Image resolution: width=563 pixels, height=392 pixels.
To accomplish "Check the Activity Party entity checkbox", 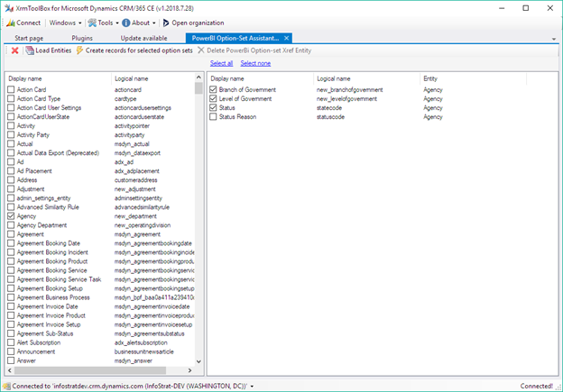I will point(11,135).
